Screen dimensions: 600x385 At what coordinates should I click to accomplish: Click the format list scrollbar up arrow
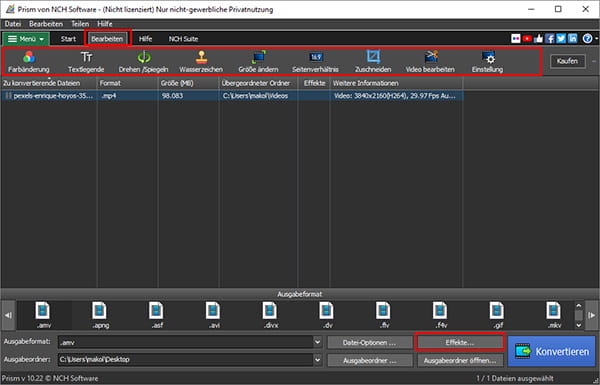(579, 306)
